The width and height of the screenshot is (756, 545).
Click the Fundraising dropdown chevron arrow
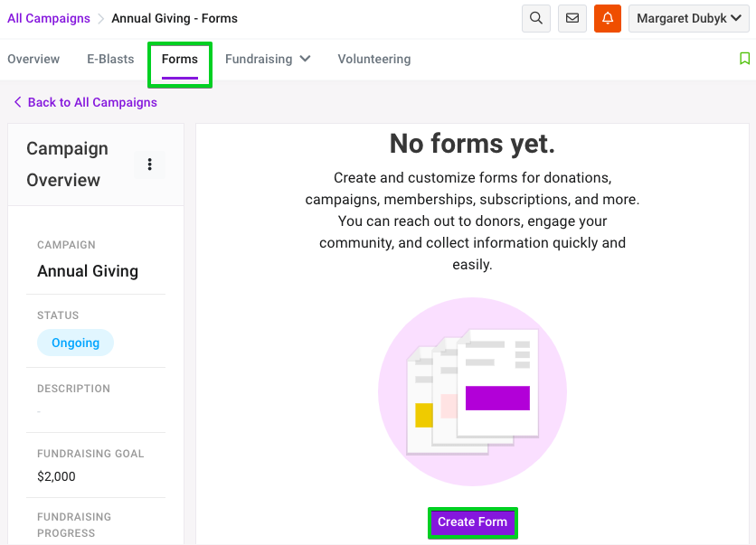click(305, 59)
